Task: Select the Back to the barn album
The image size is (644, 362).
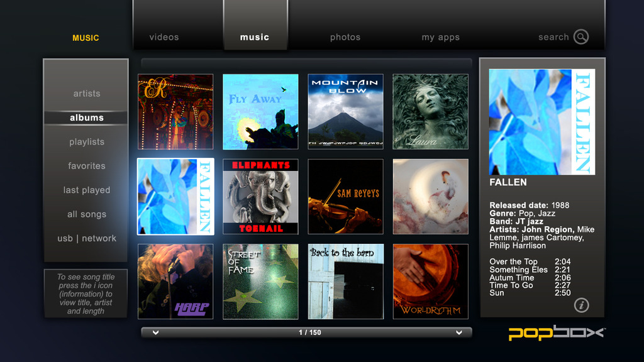Action: tap(345, 282)
